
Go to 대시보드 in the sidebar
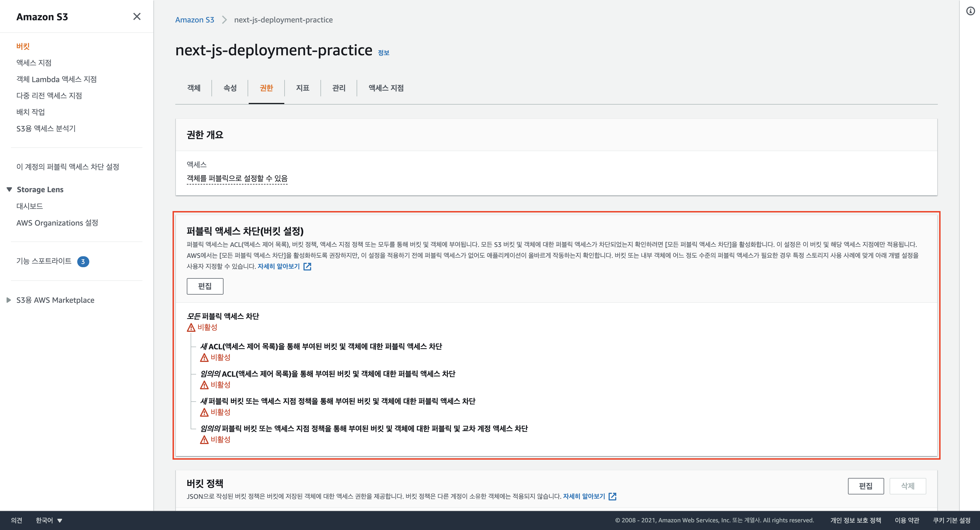click(30, 206)
